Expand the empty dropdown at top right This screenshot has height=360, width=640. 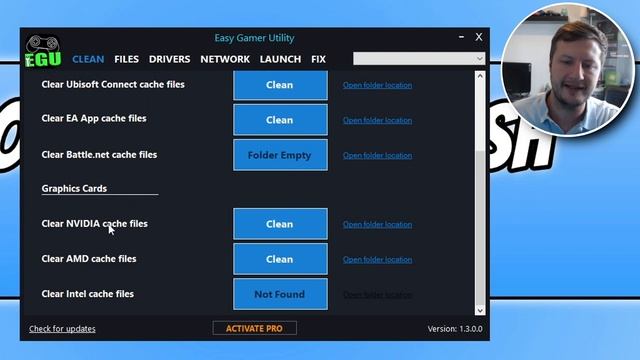coord(419,58)
